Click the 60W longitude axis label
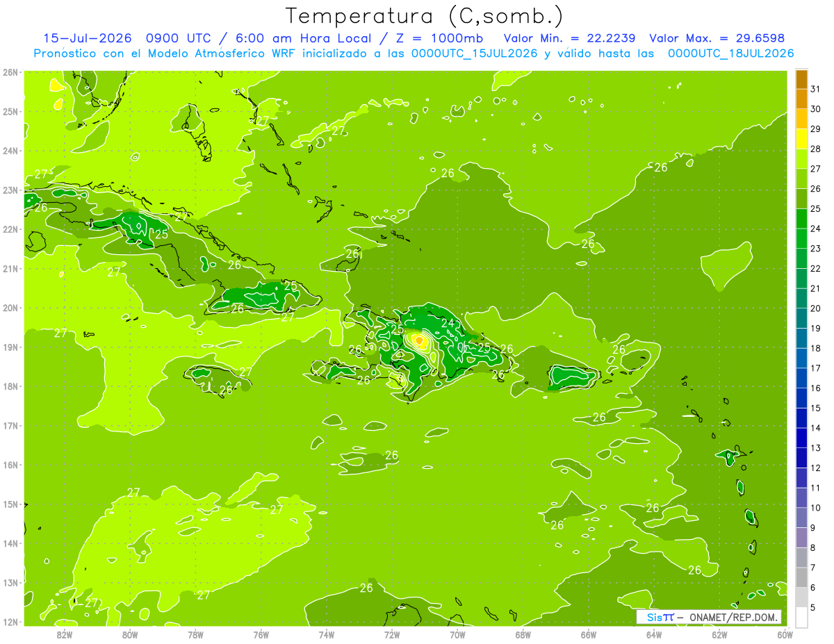Screen dimensions: 834x644 pos(785,634)
